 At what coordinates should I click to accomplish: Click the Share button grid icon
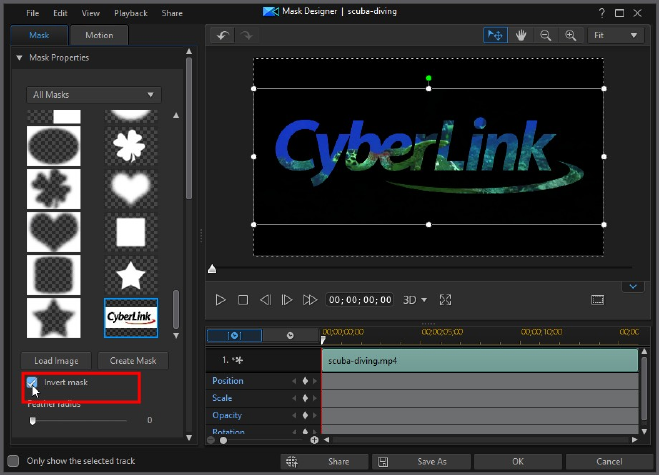click(x=292, y=462)
